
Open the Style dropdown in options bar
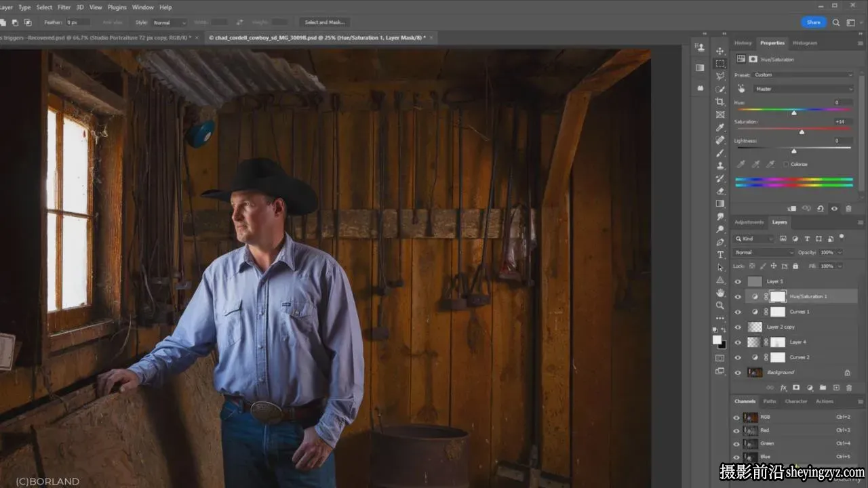pyautogui.click(x=169, y=22)
